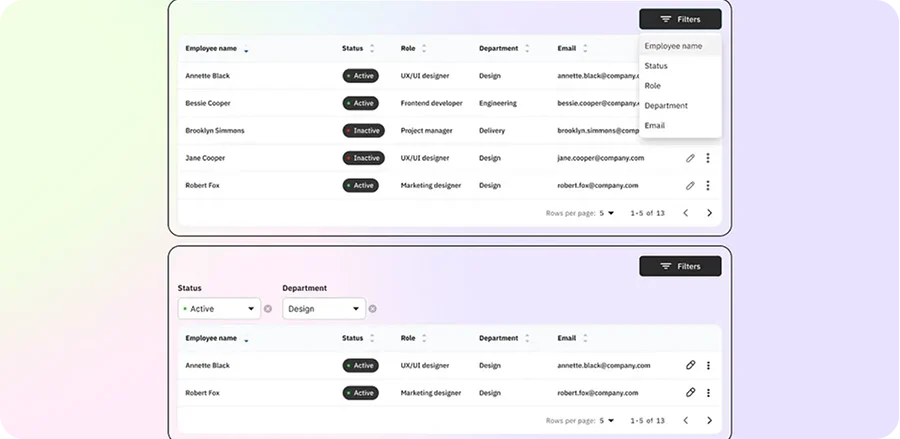The width and height of the screenshot is (900, 439).
Task: Expand the Department filter dropdown showing Design
Action: (323, 309)
